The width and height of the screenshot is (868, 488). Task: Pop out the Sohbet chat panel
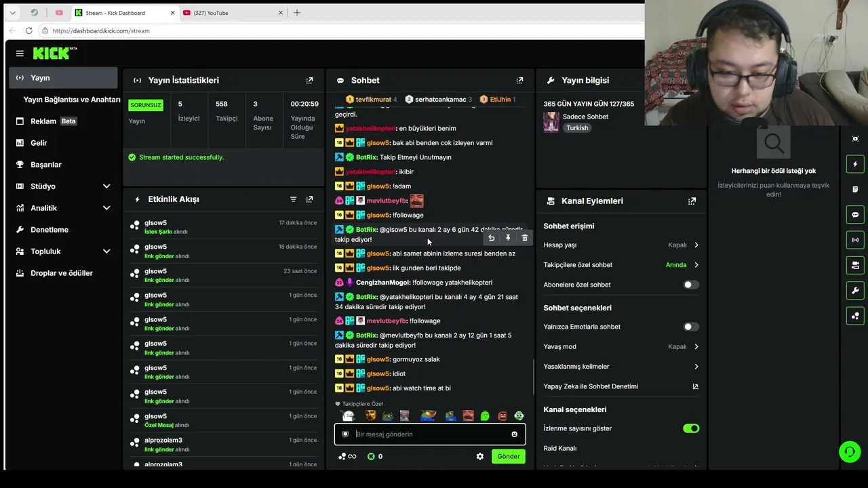(519, 81)
